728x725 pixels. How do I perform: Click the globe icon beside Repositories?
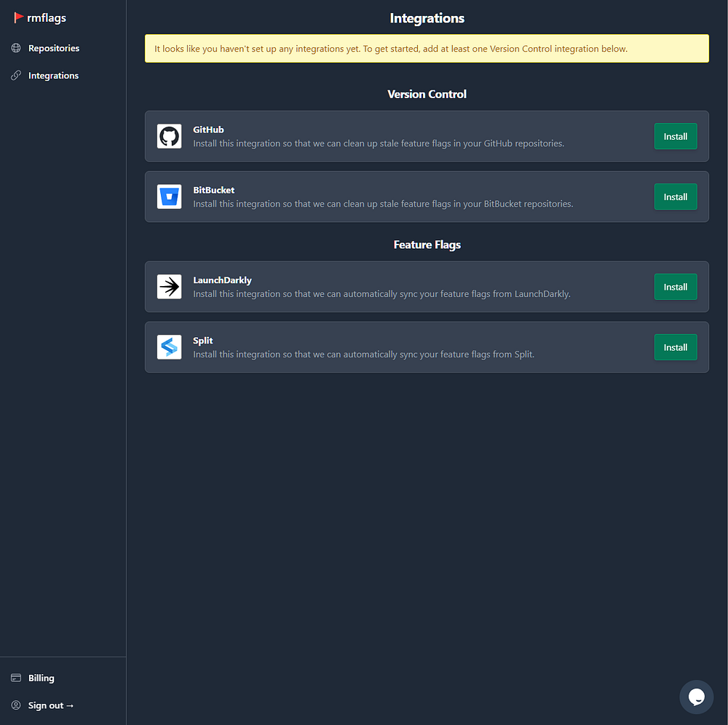click(16, 48)
